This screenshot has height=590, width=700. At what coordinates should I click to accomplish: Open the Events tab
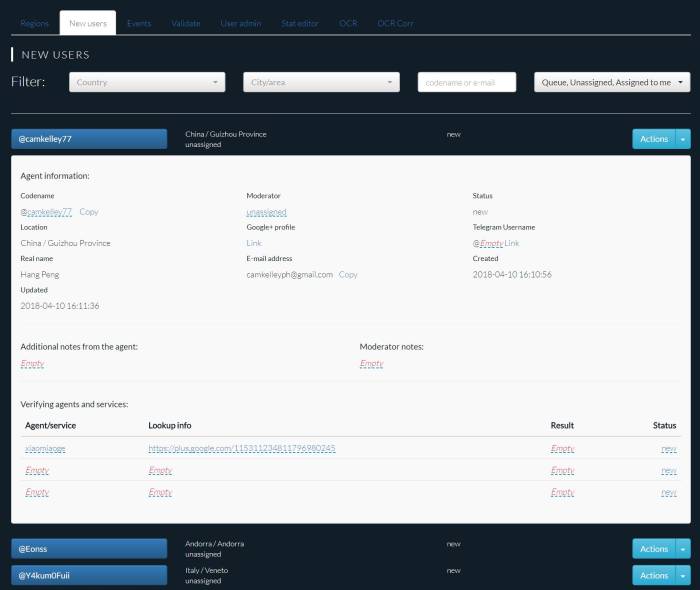[139, 23]
